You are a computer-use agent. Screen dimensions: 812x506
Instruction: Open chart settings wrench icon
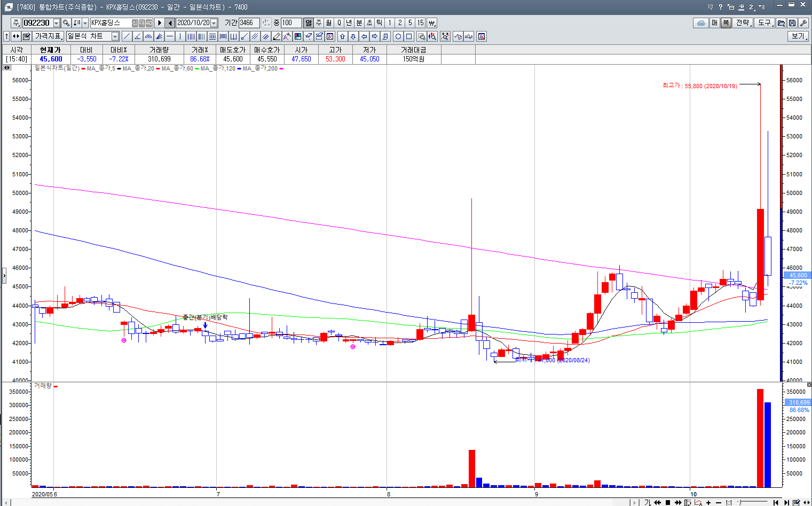point(803,23)
